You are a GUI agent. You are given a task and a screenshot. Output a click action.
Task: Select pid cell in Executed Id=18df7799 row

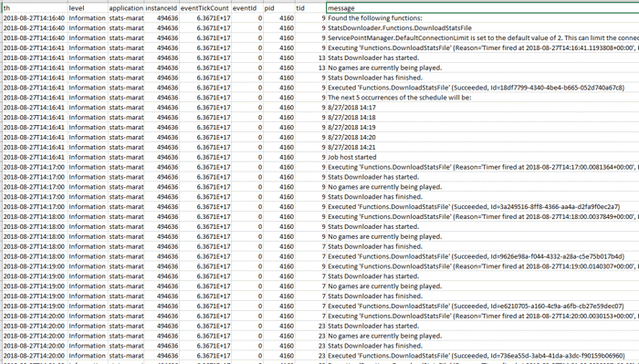[x=278, y=88]
